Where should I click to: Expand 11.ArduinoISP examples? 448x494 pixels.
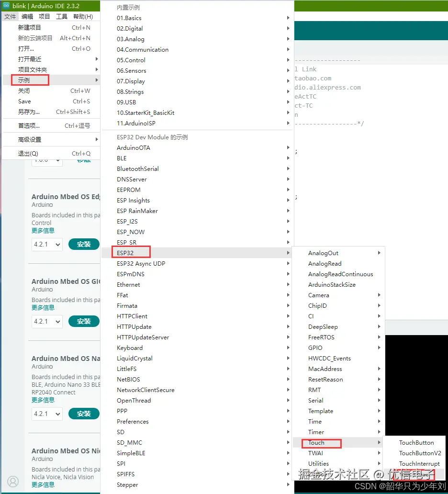tap(197, 123)
